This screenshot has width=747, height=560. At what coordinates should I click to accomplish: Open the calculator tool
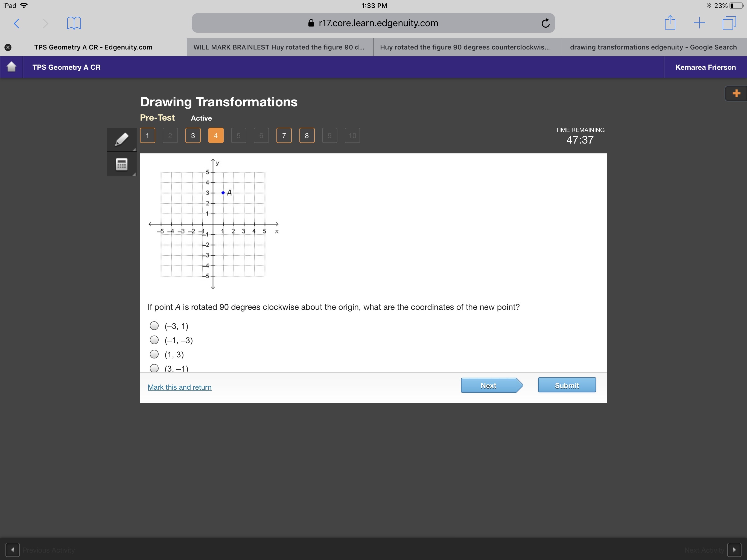coord(122,165)
